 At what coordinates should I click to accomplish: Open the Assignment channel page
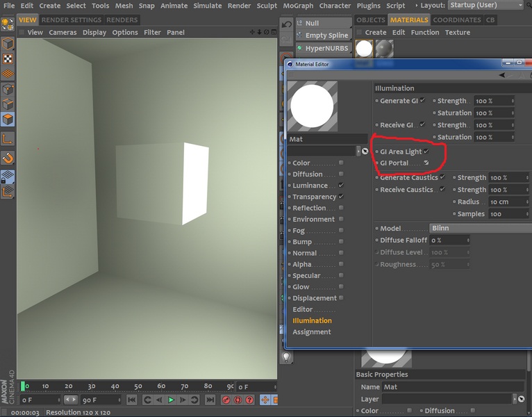(311, 332)
